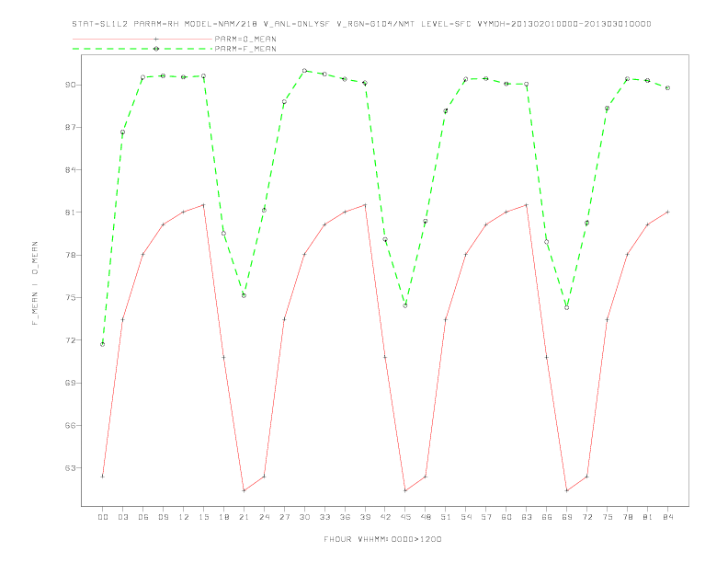Click y-axis tick label 69
Viewport: 728px width, 563px height.
[x=71, y=383]
